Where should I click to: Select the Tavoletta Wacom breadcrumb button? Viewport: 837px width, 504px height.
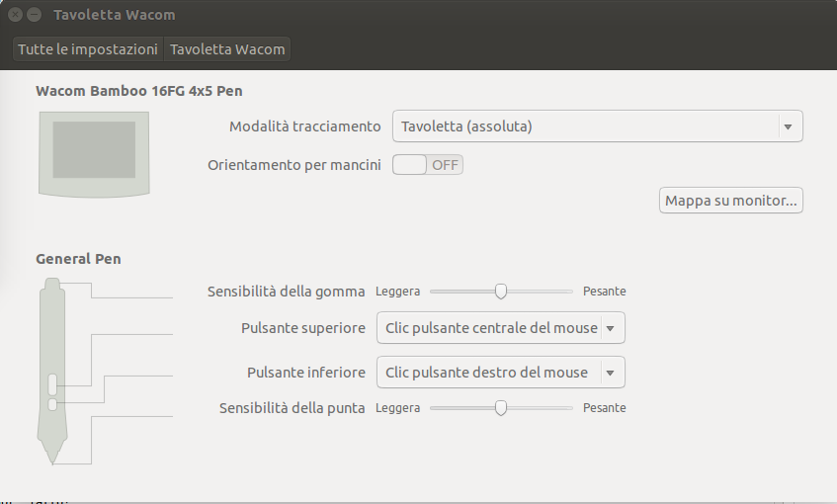pos(227,49)
